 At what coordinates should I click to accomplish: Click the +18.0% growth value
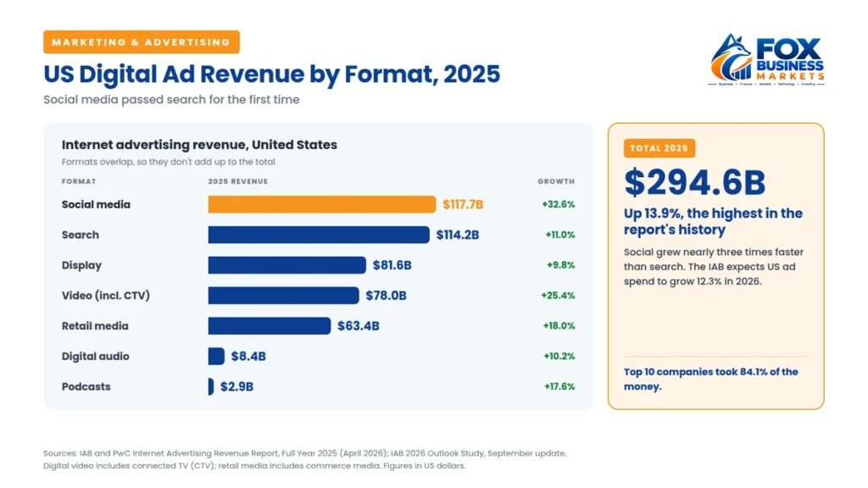559,326
